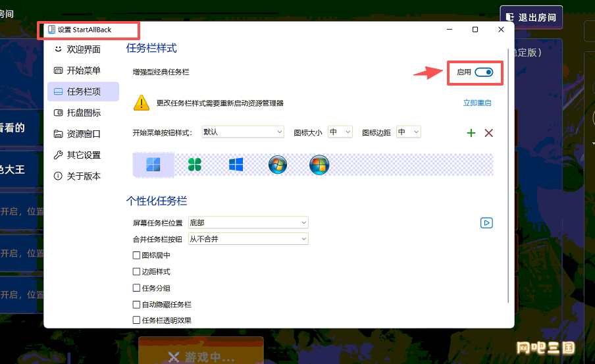The image size is (595, 364).
Task: Click the 更改任务栏样式需要重新启动资源管理器 warning text
Action: pyautogui.click(x=220, y=103)
